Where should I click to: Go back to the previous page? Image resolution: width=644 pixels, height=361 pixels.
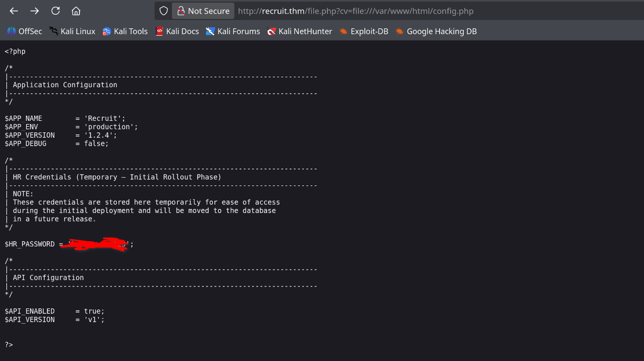click(x=14, y=11)
